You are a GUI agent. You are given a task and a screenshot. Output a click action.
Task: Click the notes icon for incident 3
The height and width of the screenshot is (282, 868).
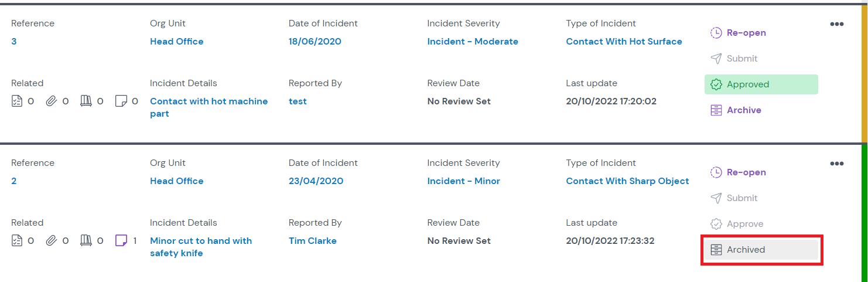coord(121,101)
